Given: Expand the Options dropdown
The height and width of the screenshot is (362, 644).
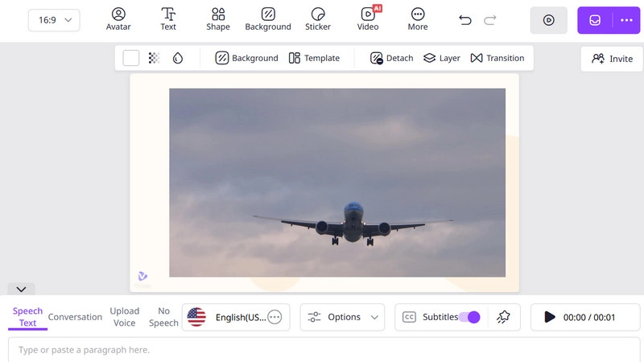Looking at the screenshot, I should [x=343, y=317].
